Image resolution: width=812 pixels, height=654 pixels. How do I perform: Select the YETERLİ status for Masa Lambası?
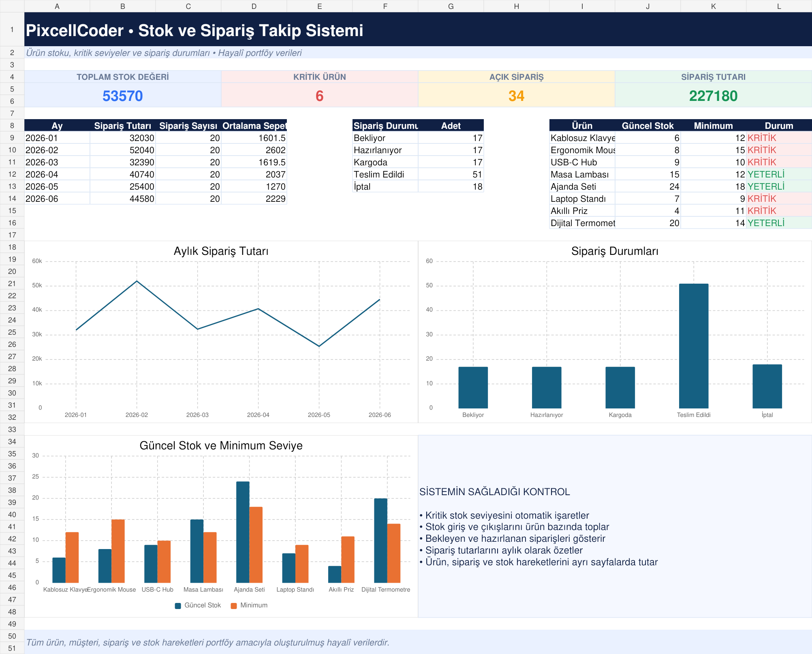779,174
